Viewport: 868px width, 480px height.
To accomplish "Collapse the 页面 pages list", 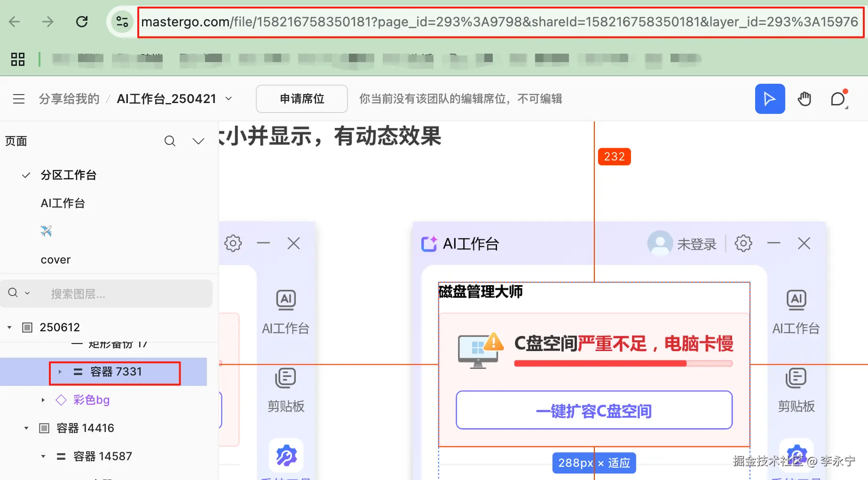I will 198,141.
